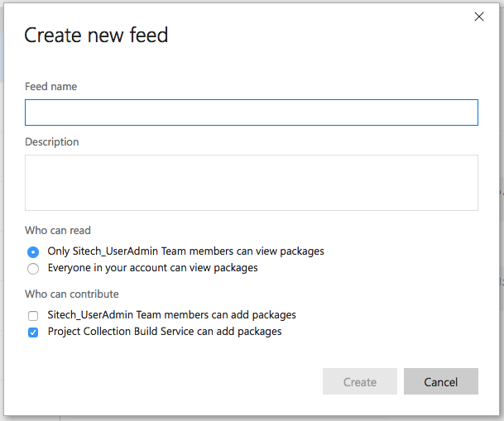The width and height of the screenshot is (504, 421).
Task: Choose Everyone in your account radio button
Action: pyautogui.click(x=33, y=268)
